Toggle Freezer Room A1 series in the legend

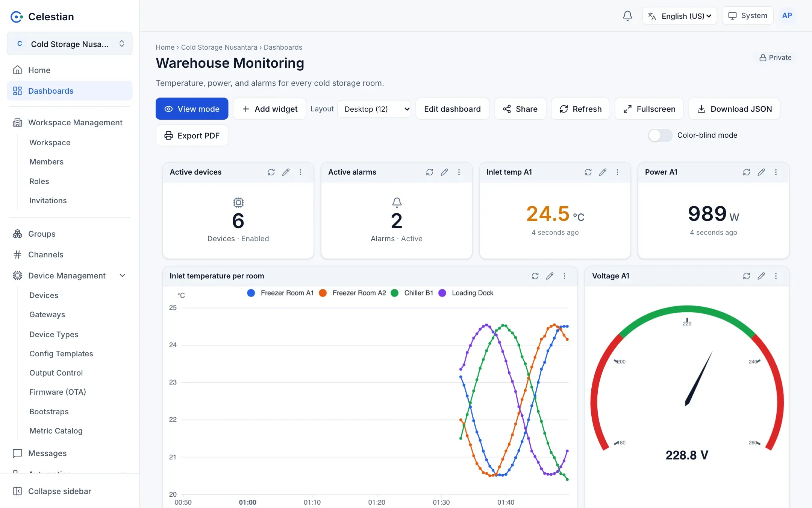click(x=280, y=293)
